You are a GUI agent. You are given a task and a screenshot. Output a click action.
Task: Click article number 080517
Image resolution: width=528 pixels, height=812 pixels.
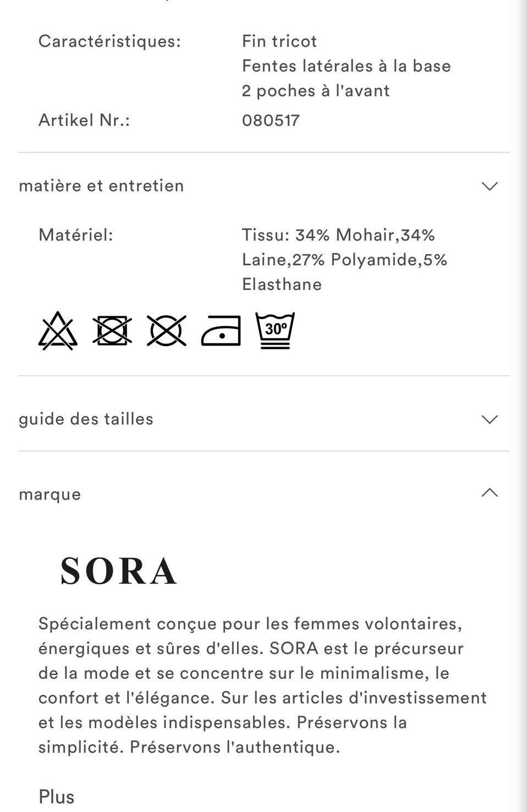coord(271,120)
